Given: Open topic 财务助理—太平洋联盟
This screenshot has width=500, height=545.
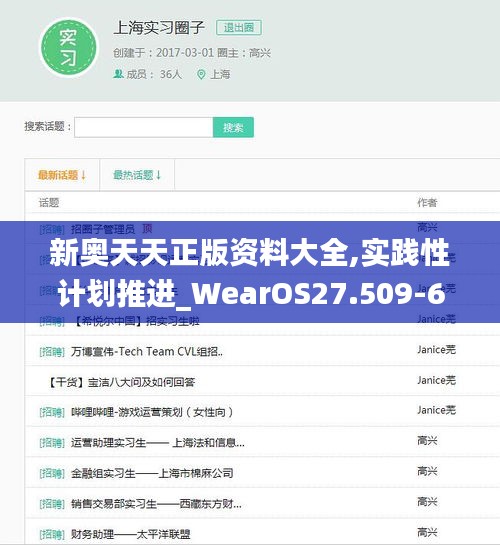Looking at the screenshot, I should [x=131, y=534].
